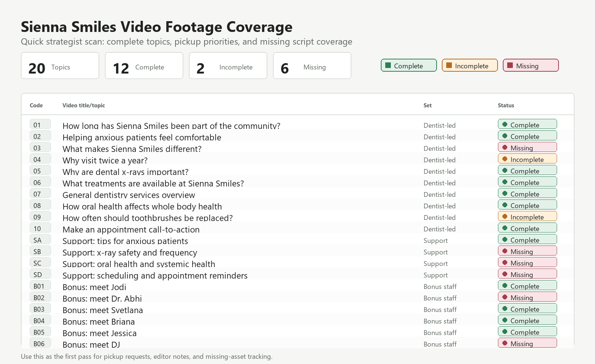Viewport: 595px width, 364px height.
Task: Click Missing status for 'Bonus: meet DJ'
Action: coord(527,343)
